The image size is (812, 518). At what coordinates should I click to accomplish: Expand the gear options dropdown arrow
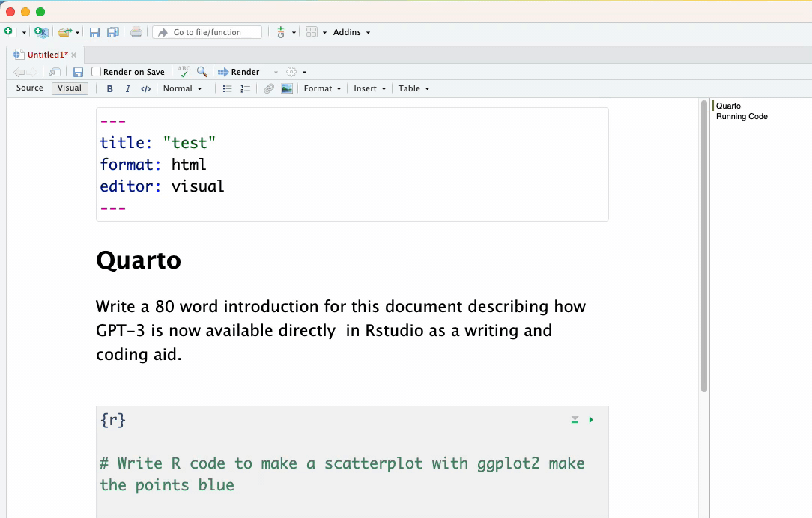click(304, 73)
